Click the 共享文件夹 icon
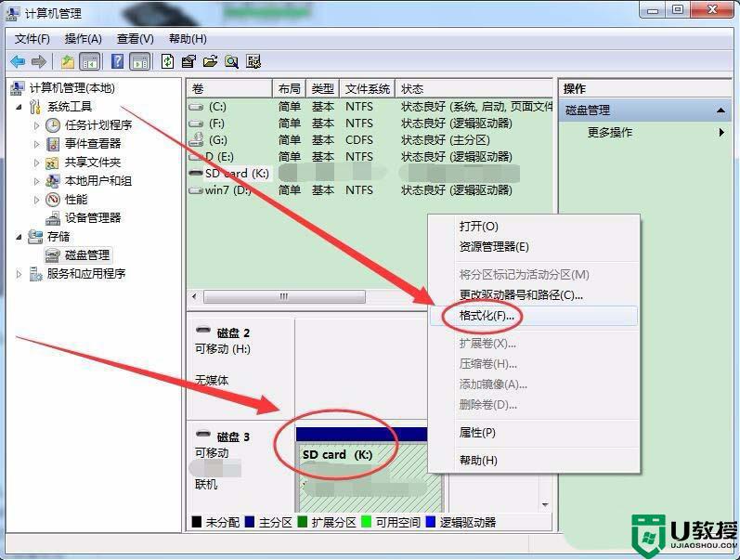This screenshot has width=740, height=560. click(52, 163)
